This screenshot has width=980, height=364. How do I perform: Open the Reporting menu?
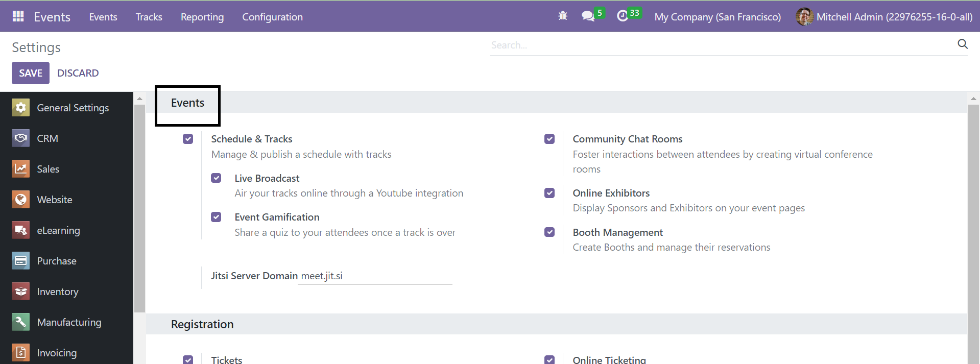point(202,17)
